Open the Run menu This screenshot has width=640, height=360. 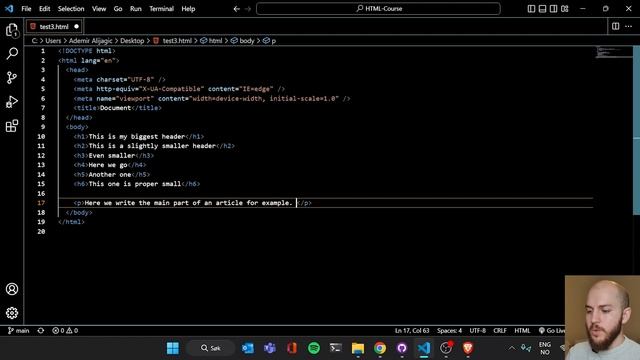pos(136,9)
